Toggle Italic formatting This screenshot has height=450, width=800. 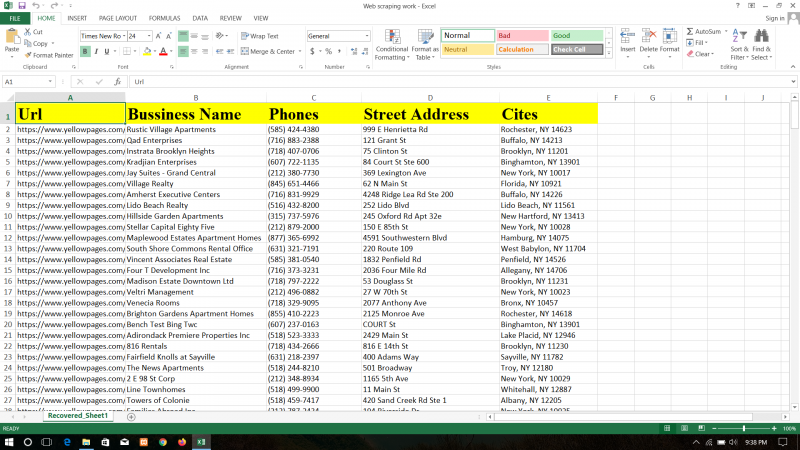97,51
